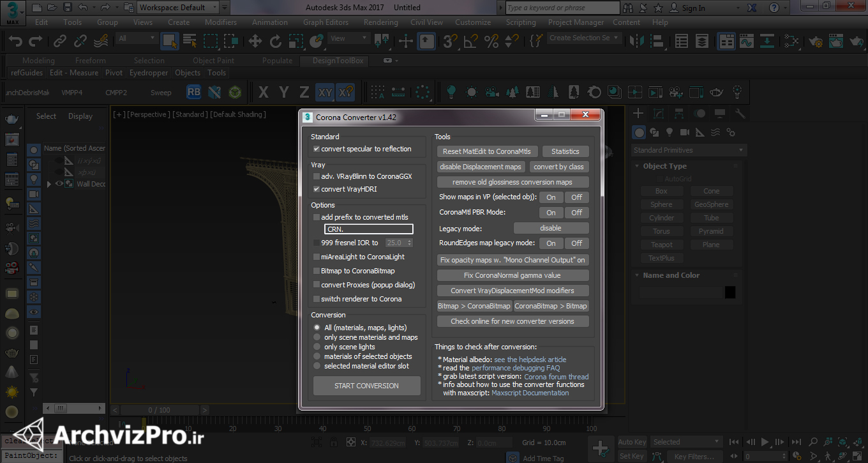Image resolution: width=868 pixels, height=463 pixels.
Task: Switch to the Populate ribbon tab
Action: click(x=277, y=61)
